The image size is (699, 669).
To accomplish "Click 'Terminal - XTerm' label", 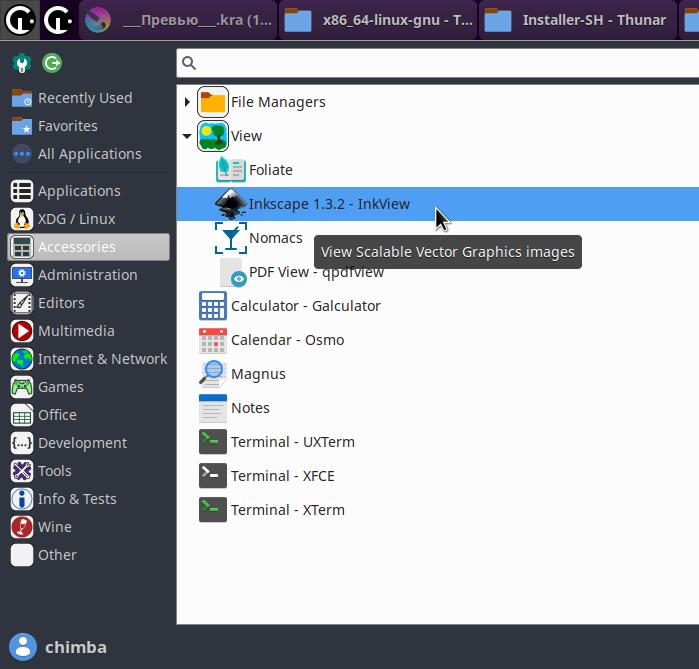I will [288, 510].
